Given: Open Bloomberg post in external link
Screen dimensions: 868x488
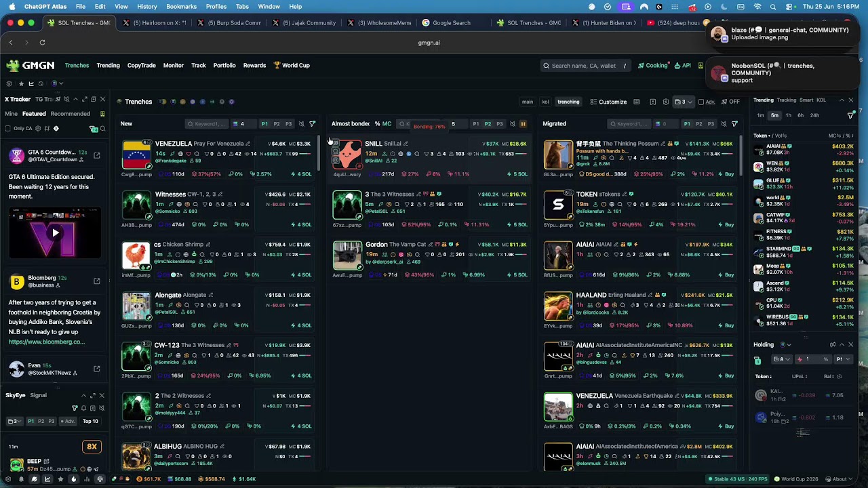Looking at the screenshot, I should pos(96,281).
